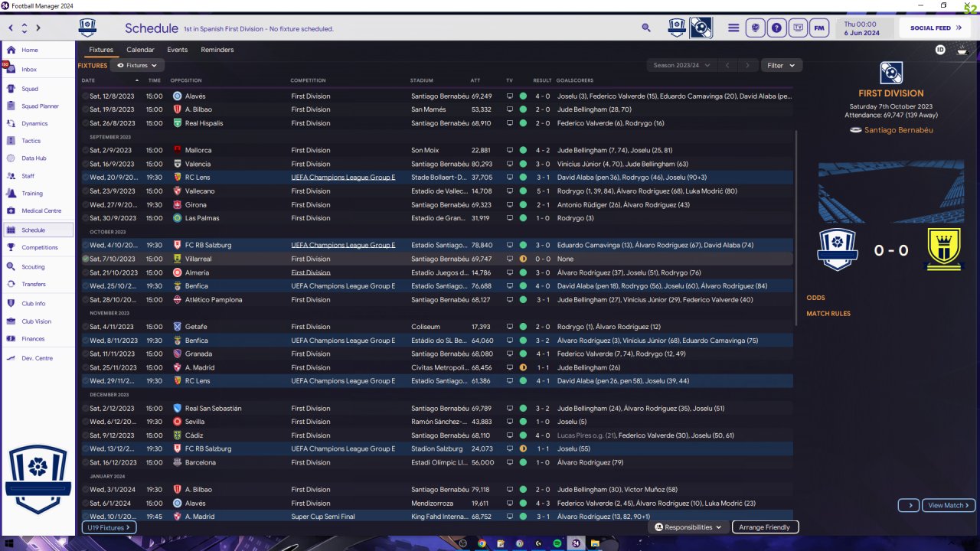Click the UEFA Champions League Group E link for RC Lens 20/9
The width and height of the screenshot is (980, 551).
tap(343, 178)
